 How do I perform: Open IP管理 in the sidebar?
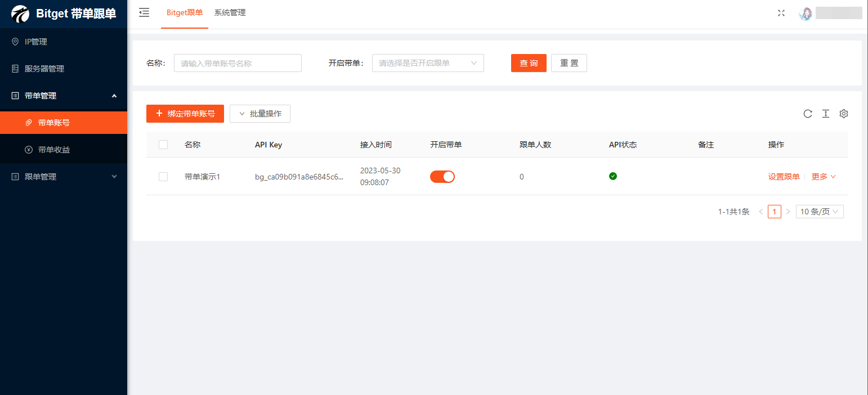tap(64, 42)
